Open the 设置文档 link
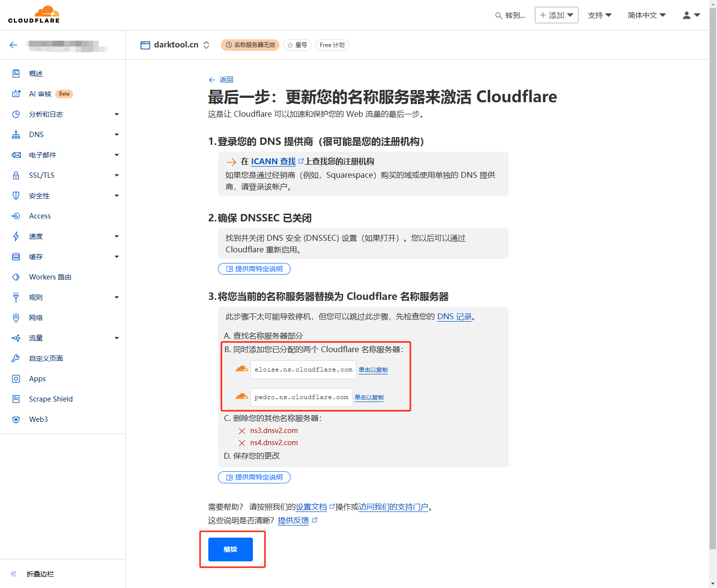Image resolution: width=717 pixels, height=588 pixels. tap(312, 507)
